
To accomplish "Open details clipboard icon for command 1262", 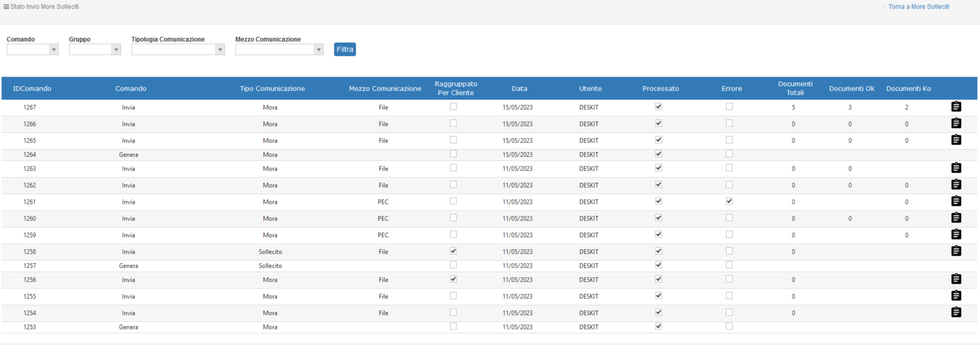I will click(x=956, y=185).
